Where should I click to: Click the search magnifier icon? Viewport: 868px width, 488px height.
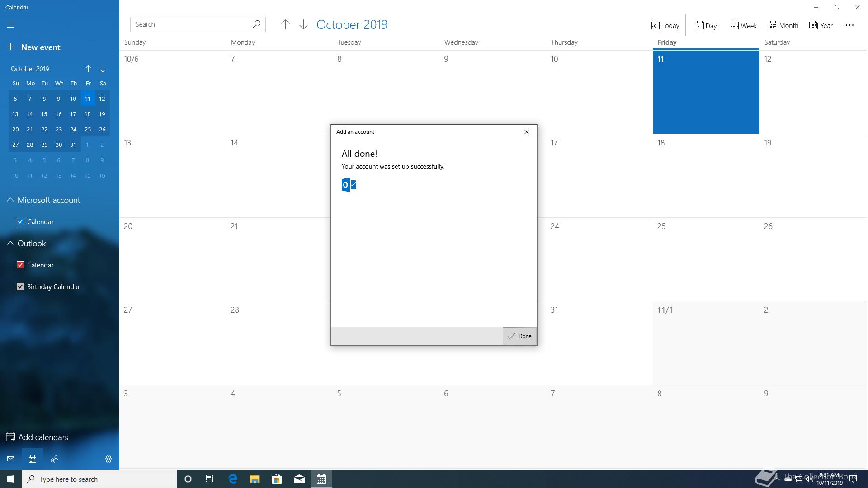(256, 24)
